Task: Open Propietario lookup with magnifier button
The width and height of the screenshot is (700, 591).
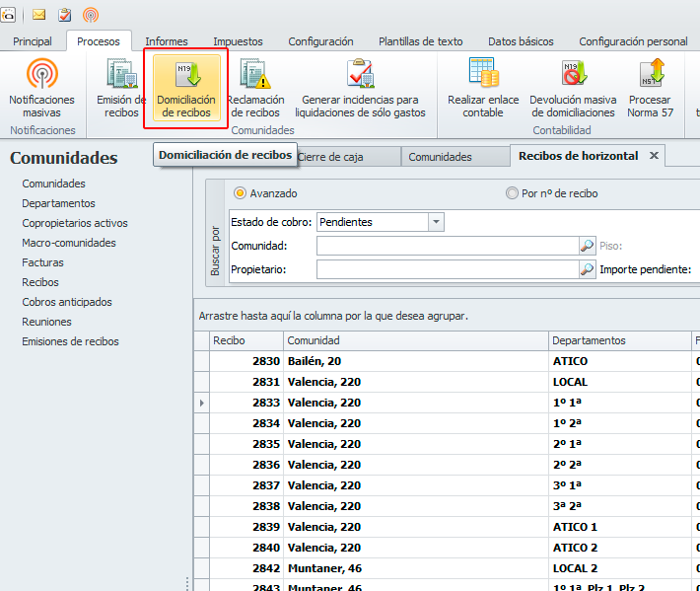Action: tap(588, 269)
